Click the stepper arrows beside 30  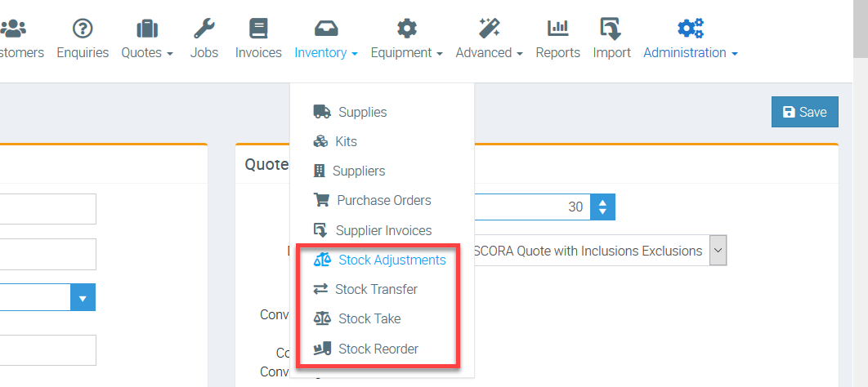pyautogui.click(x=603, y=207)
